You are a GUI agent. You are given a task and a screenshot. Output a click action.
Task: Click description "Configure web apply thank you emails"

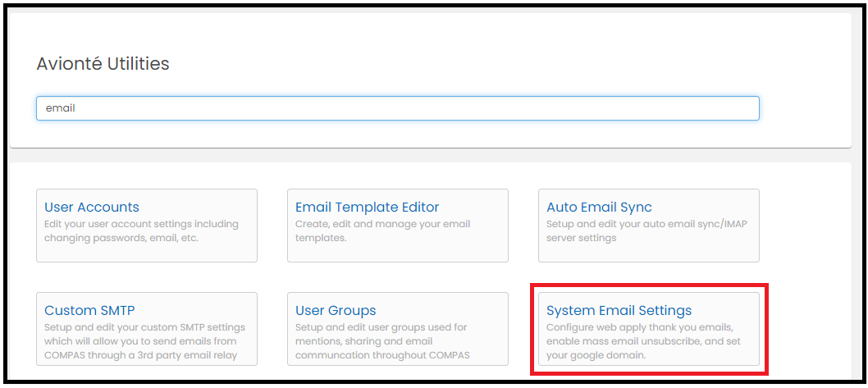[643, 341]
